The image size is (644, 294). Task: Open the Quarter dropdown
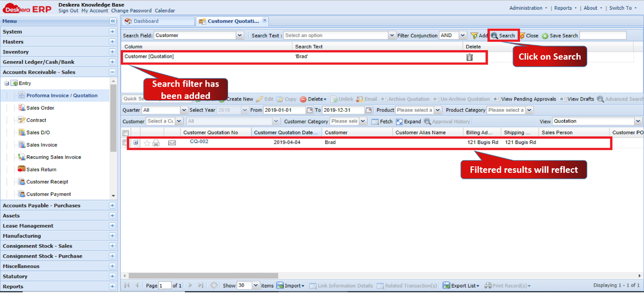pyautogui.click(x=184, y=110)
